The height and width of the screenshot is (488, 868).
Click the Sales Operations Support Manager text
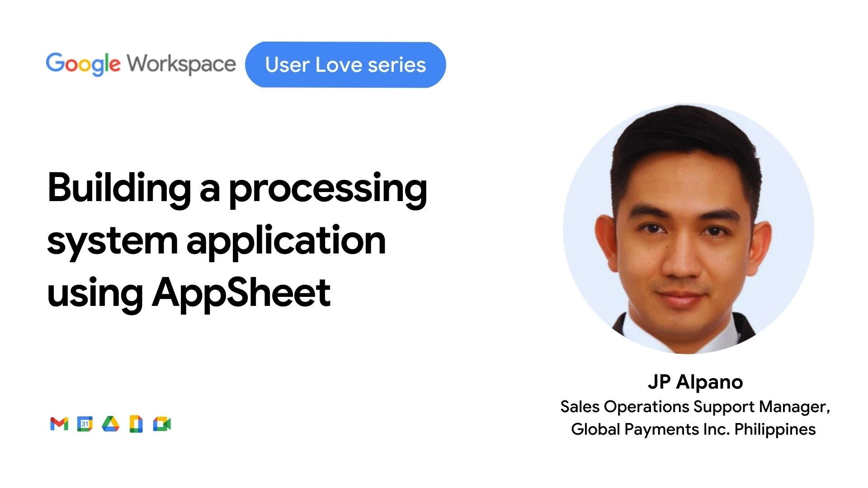click(695, 407)
